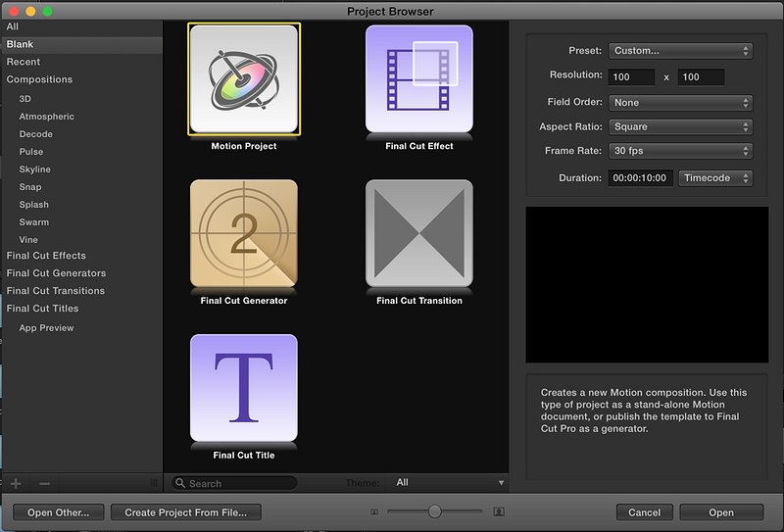Click the sidebar column resize handle icon
This screenshot has width=784, height=532.
[154, 483]
